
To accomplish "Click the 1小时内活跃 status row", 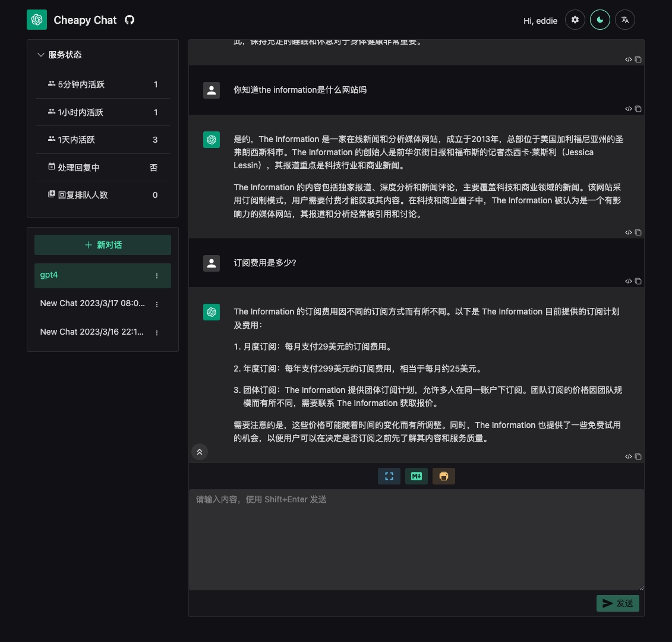I will click(x=103, y=112).
